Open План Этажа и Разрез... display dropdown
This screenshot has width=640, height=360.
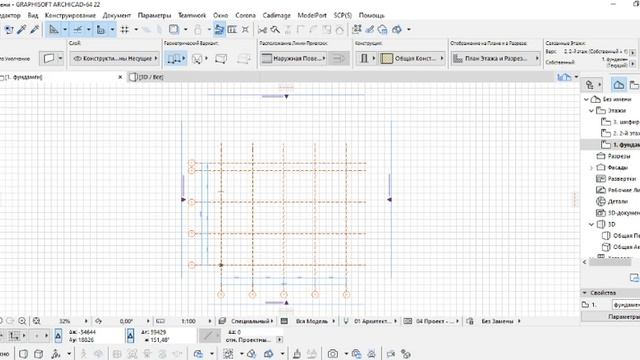(x=495, y=58)
